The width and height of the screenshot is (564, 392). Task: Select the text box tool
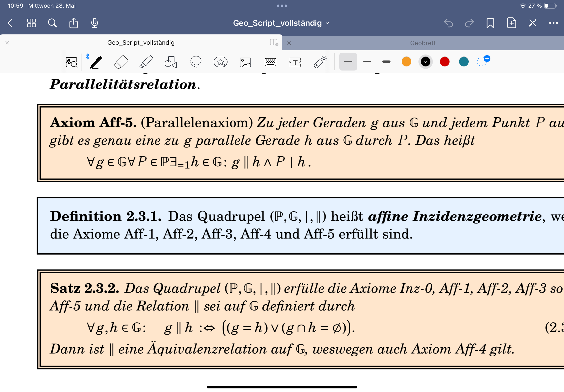(x=295, y=62)
